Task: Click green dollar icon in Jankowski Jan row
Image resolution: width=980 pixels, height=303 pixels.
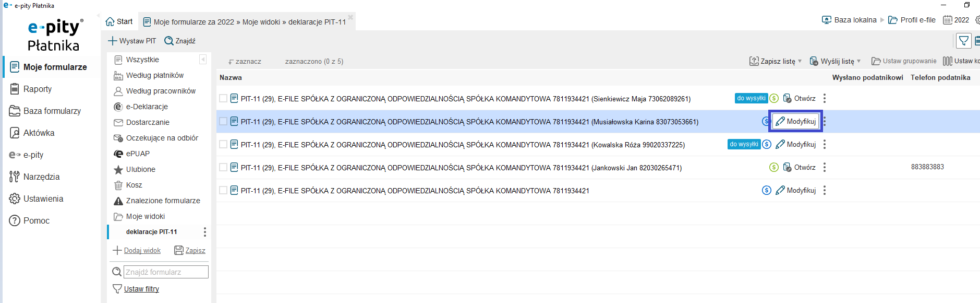Action: [x=774, y=167]
